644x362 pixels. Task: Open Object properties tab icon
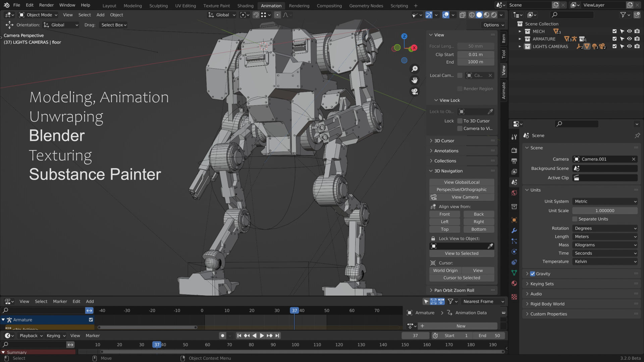coord(514,220)
